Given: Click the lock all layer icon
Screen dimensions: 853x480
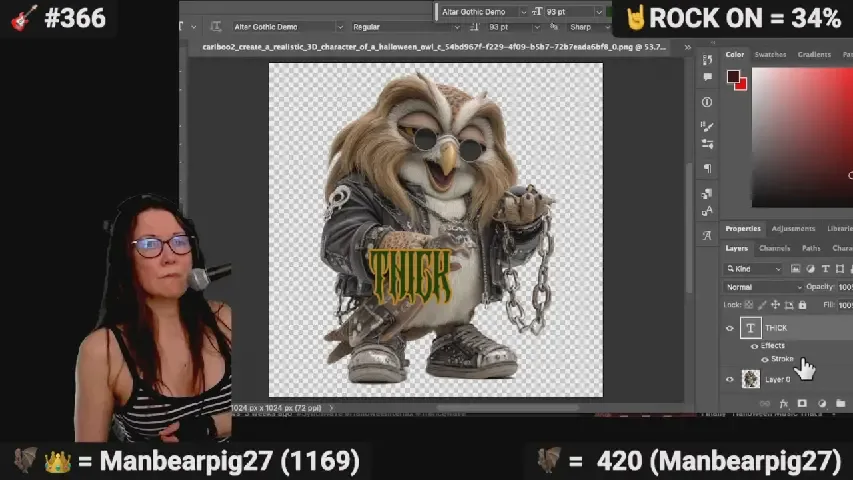Looking at the screenshot, I should [802, 305].
